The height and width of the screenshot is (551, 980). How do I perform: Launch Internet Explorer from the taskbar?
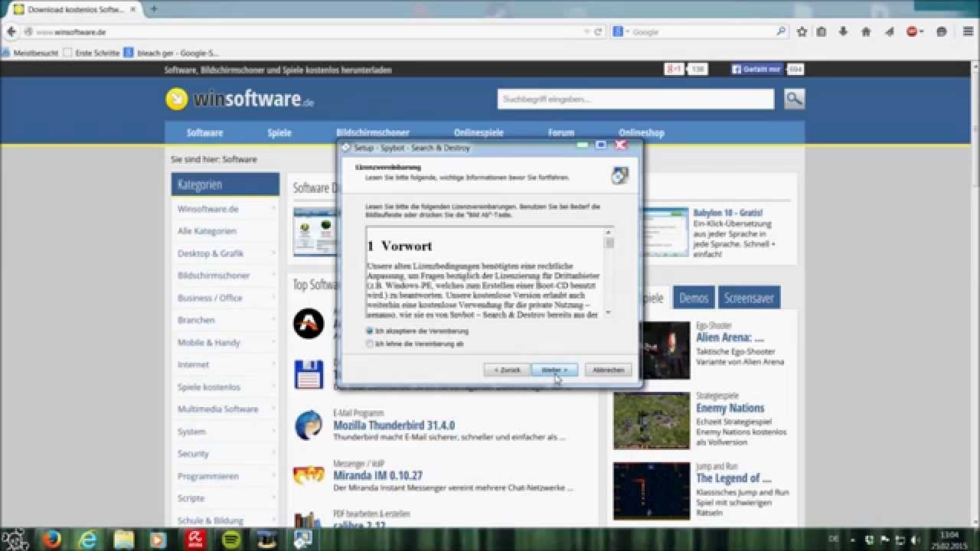(89, 540)
